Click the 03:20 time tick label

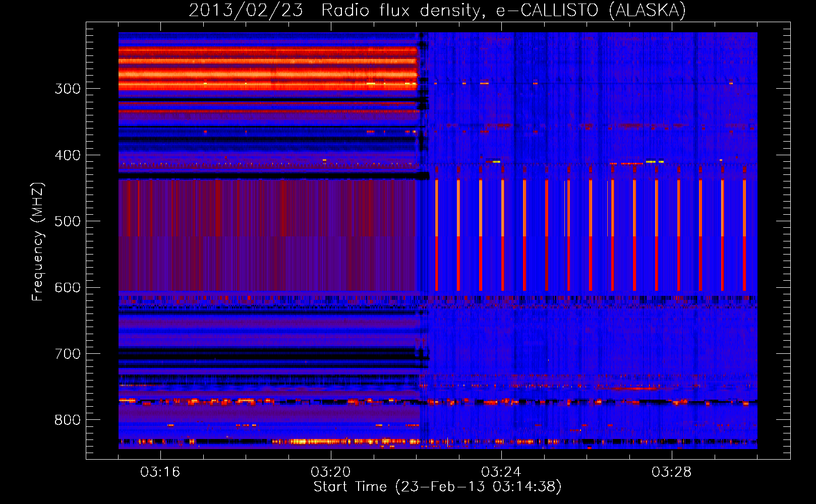click(330, 472)
